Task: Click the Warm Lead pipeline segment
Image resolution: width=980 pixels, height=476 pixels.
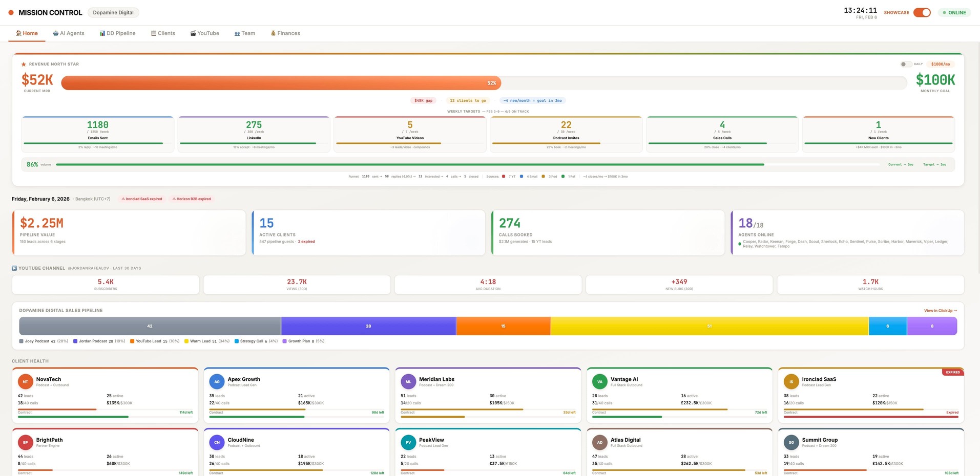Action: click(x=708, y=326)
